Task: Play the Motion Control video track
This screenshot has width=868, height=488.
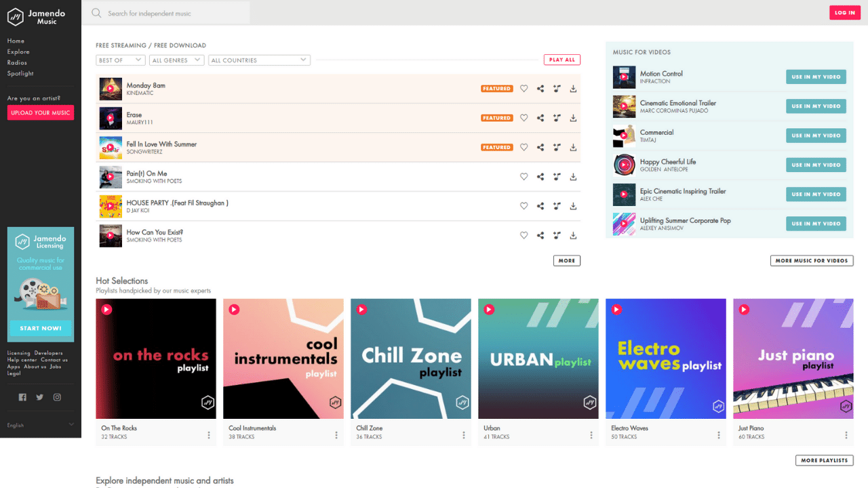Action: [624, 77]
